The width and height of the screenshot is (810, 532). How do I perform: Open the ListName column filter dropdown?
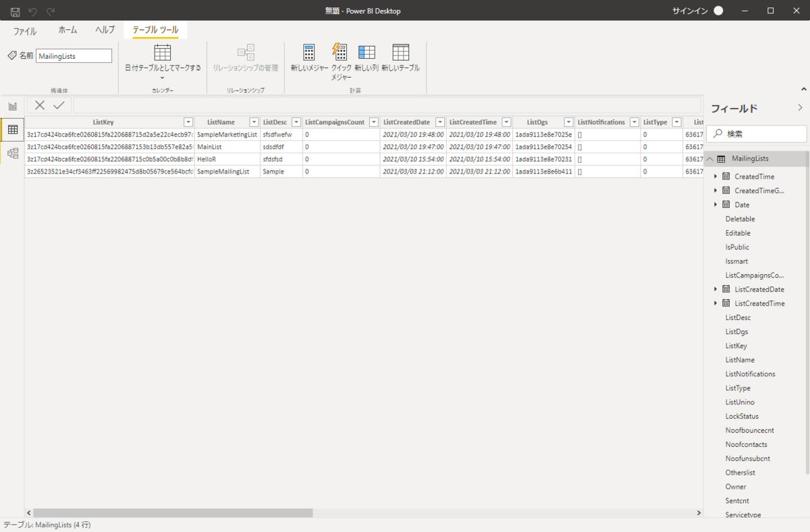(x=254, y=122)
